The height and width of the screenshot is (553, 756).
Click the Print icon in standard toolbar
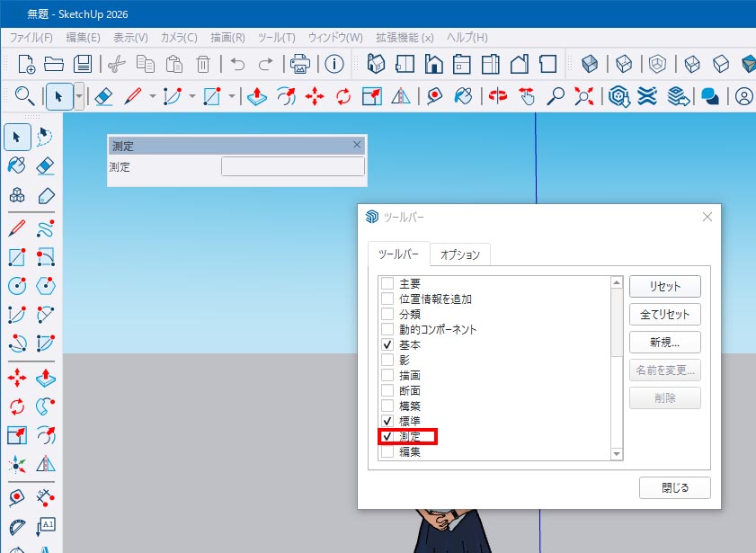pyautogui.click(x=299, y=64)
